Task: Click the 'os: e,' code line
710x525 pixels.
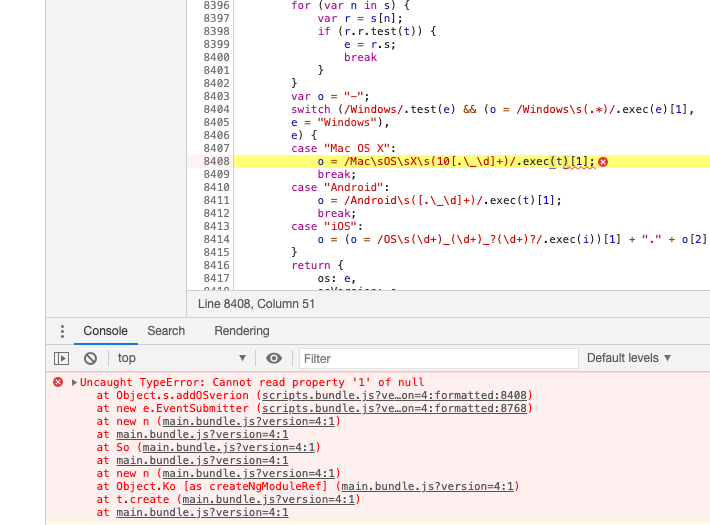Action: click(337, 279)
